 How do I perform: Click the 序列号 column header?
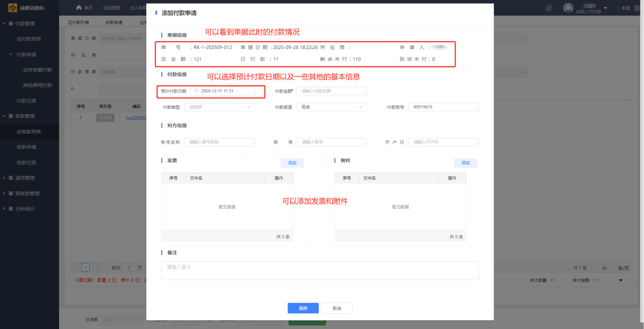(105, 106)
